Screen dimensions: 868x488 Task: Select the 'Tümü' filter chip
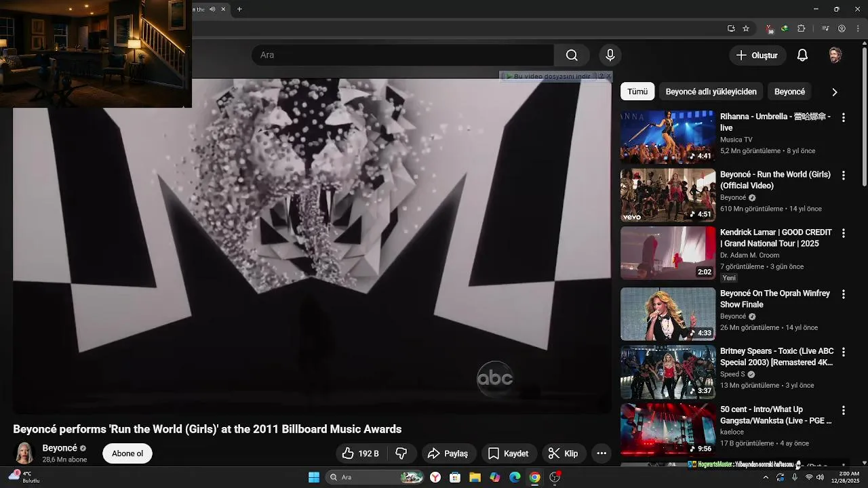[637, 91]
